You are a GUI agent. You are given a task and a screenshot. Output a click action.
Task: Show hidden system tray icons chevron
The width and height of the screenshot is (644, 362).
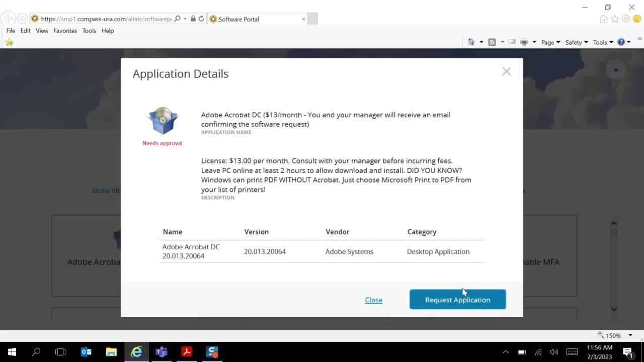coord(506,352)
